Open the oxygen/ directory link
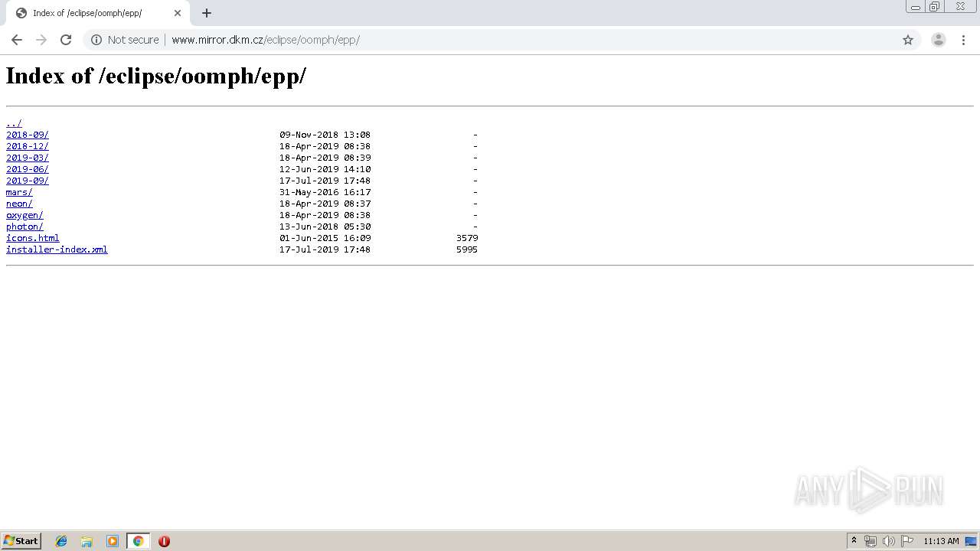 [x=24, y=215]
